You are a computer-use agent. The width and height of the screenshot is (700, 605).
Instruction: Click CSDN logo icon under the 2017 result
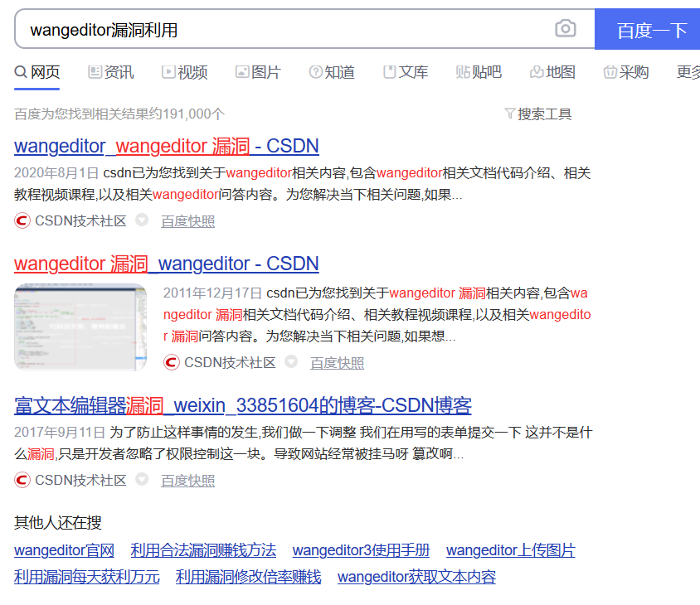coord(22,480)
